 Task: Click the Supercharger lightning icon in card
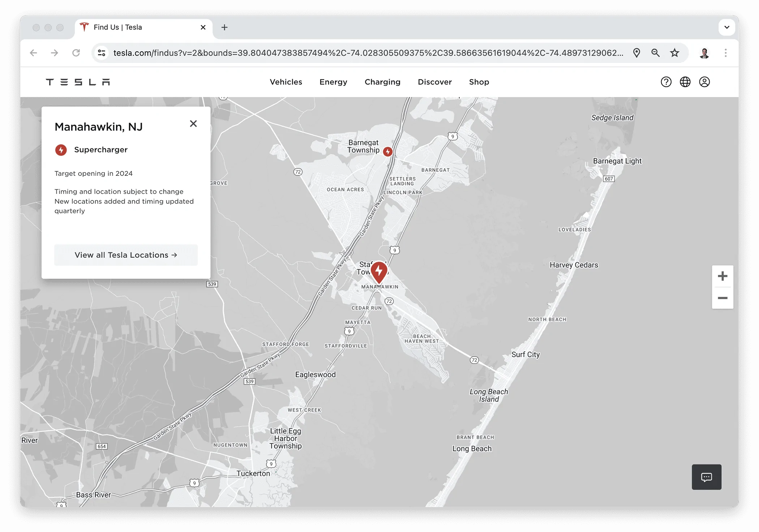61,150
